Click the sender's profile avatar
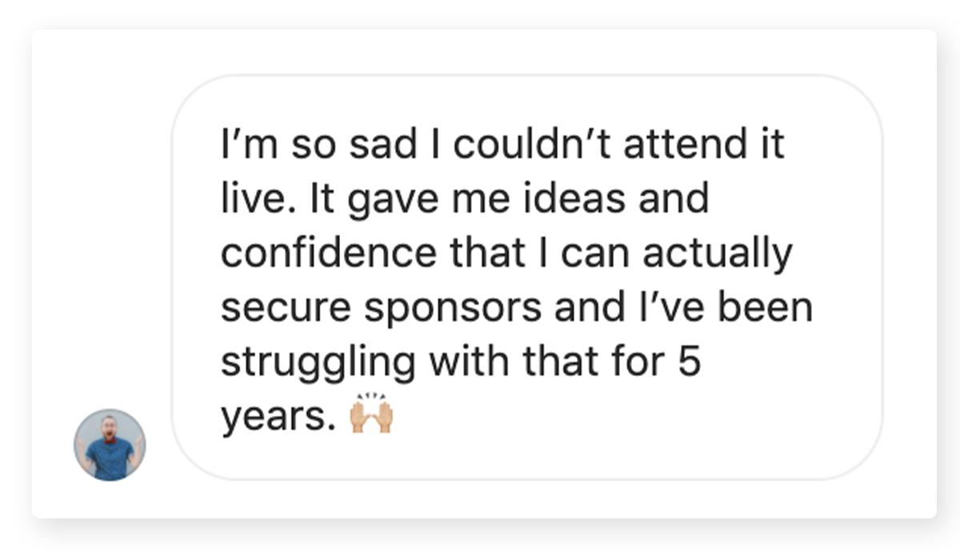This screenshot has height=560, width=960. (110, 445)
